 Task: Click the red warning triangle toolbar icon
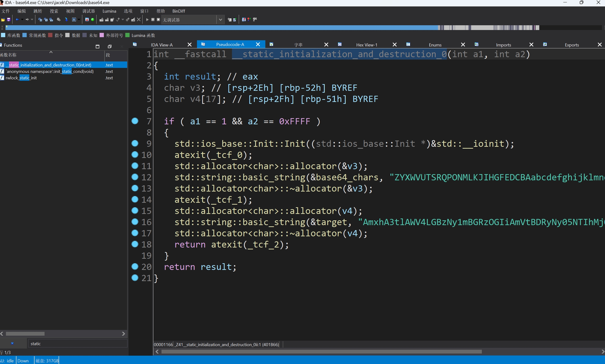[x=87, y=20]
